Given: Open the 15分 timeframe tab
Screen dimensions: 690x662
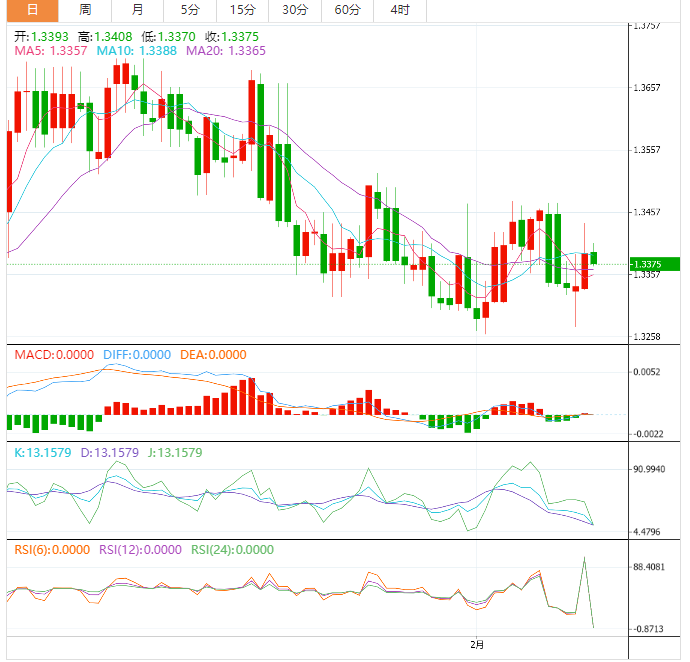Looking at the screenshot, I should pos(242,10).
